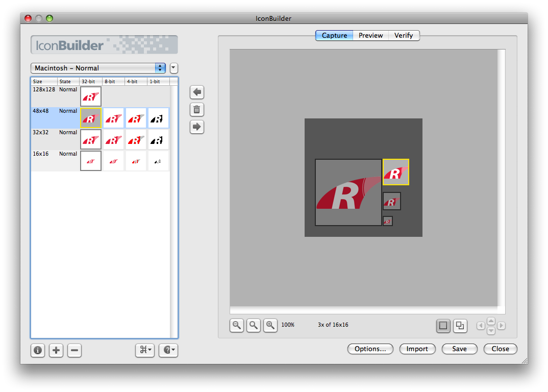Screen dimensions: 548x392
Task: Click the 100% zoom level text
Action: [288, 325]
